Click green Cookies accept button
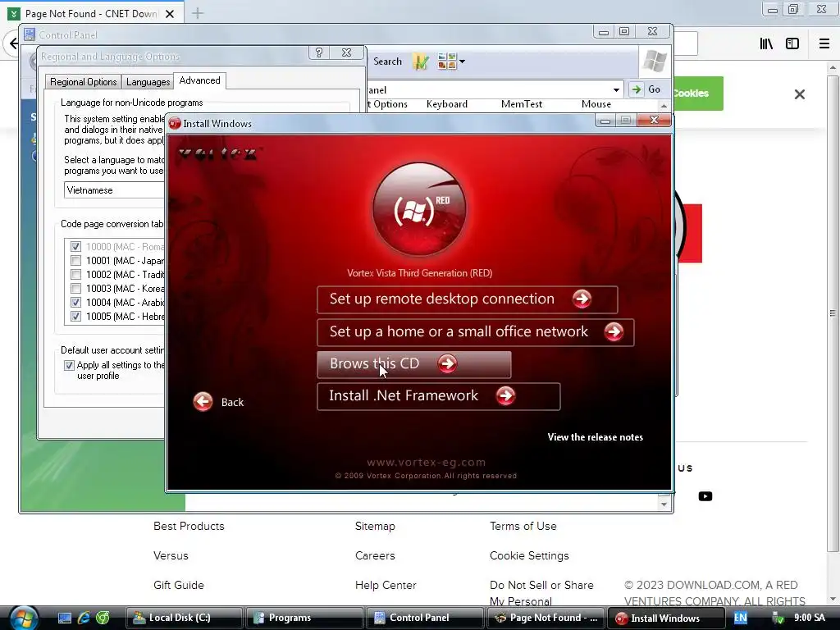This screenshot has width=840, height=630. point(699,94)
